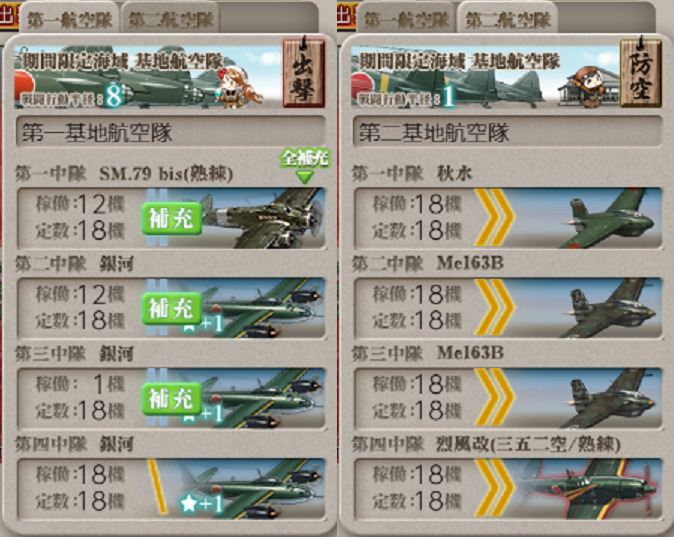The image size is (674, 537).
Task: Click 補充 resupply for SM.79 bis squadron
Action: click(x=172, y=219)
